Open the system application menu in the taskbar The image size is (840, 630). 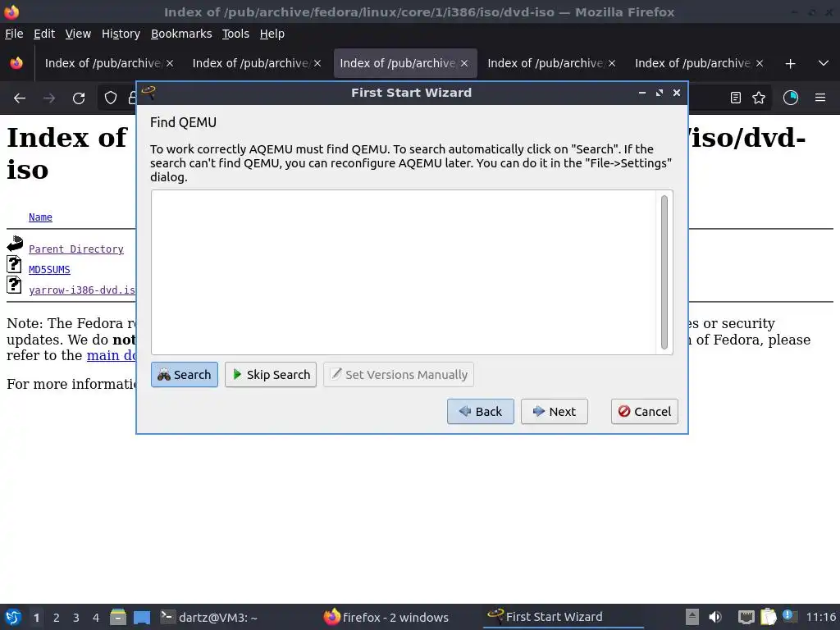(13, 617)
